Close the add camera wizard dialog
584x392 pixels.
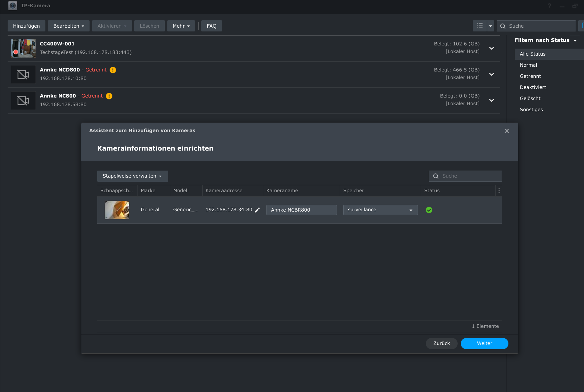coord(507,131)
